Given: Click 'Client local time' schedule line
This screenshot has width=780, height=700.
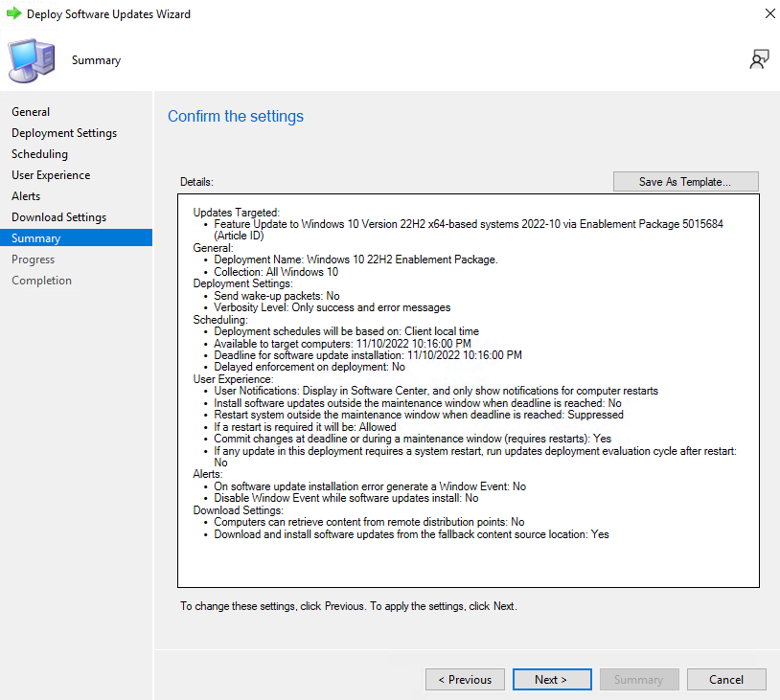Looking at the screenshot, I should (x=346, y=331).
